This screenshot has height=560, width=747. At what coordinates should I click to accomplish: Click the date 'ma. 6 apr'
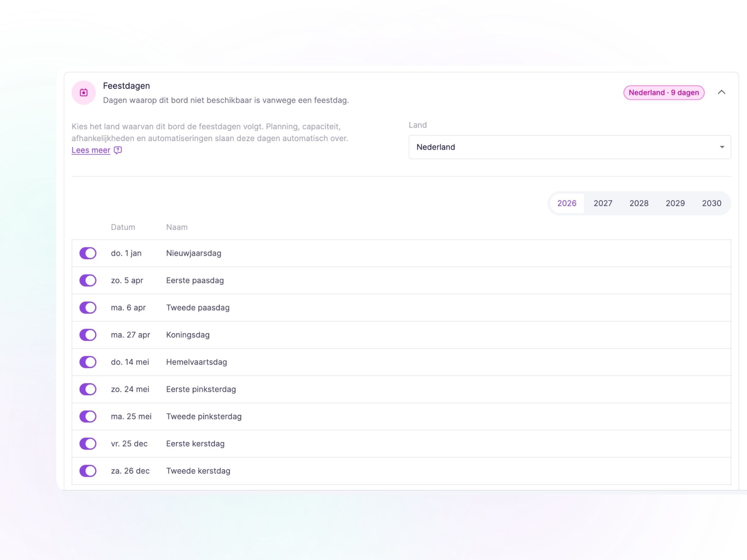128,307
